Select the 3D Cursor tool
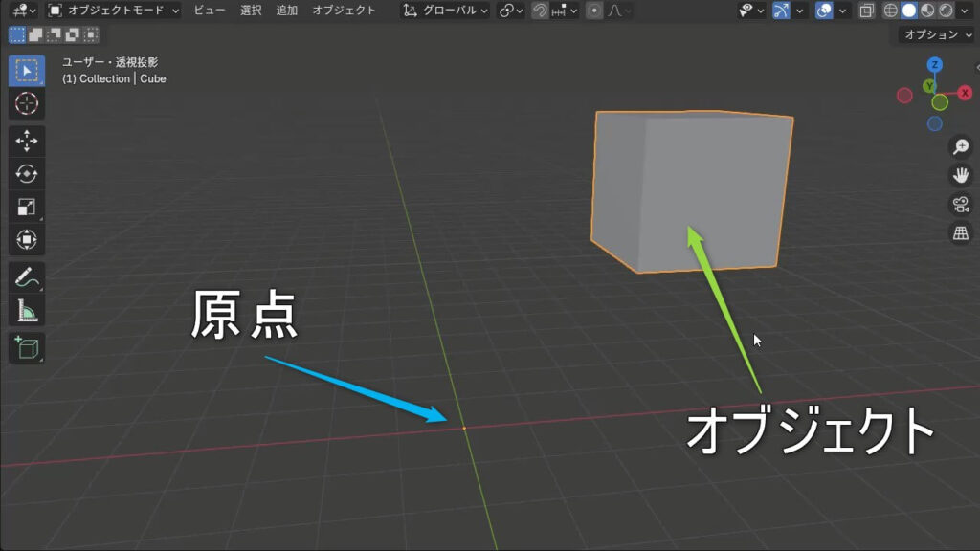Image resolution: width=980 pixels, height=551 pixels. click(26, 103)
